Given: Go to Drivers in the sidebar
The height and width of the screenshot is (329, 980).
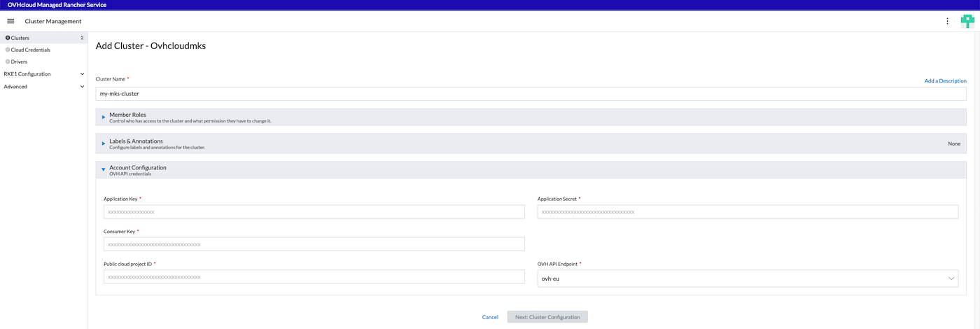Looking at the screenshot, I should pyautogui.click(x=20, y=62).
